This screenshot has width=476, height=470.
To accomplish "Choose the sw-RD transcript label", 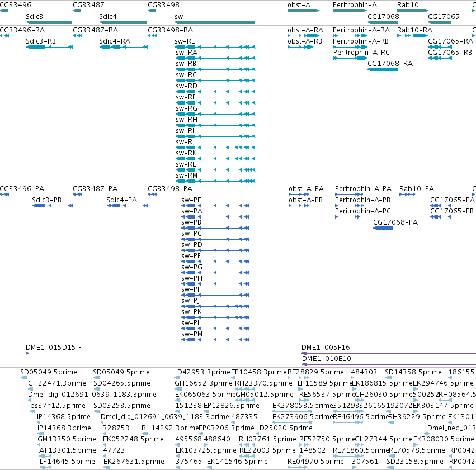I will 186,86.
